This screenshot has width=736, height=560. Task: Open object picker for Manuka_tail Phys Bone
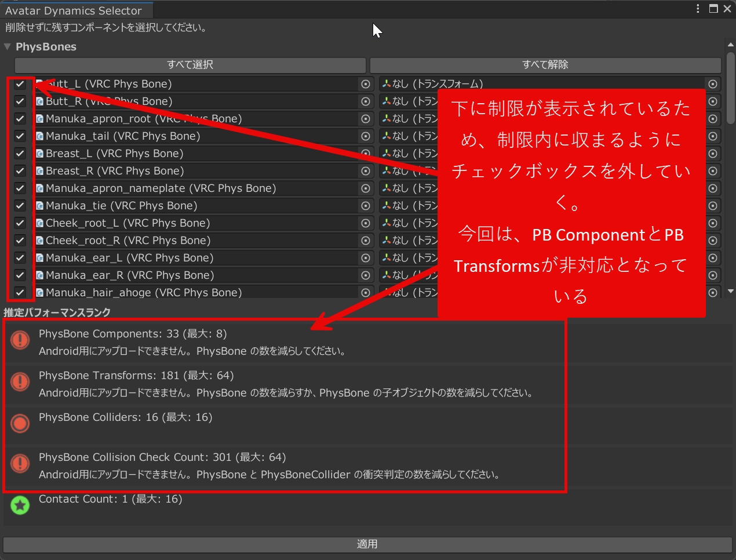(x=365, y=136)
